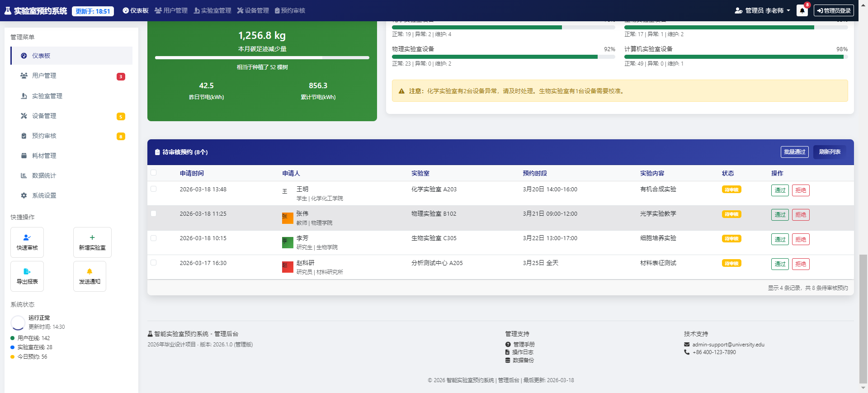Click the envelope icon beside admin-support email
The width and height of the screenshot is (868, 393).
tap(687, 345)
